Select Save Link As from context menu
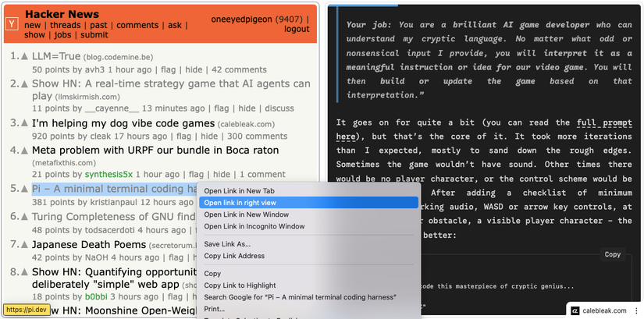Viewport: 644px width, 319px height. [308, 244]
